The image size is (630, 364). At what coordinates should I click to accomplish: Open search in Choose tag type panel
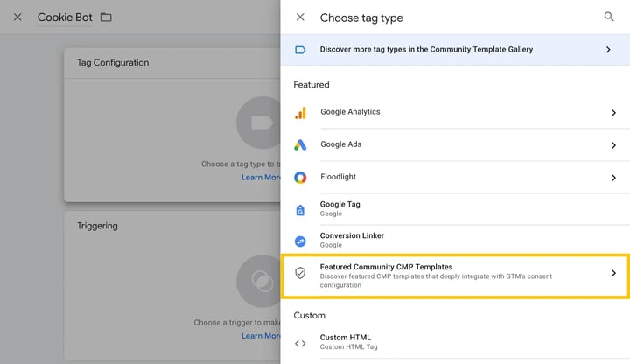tap(609, 17)
